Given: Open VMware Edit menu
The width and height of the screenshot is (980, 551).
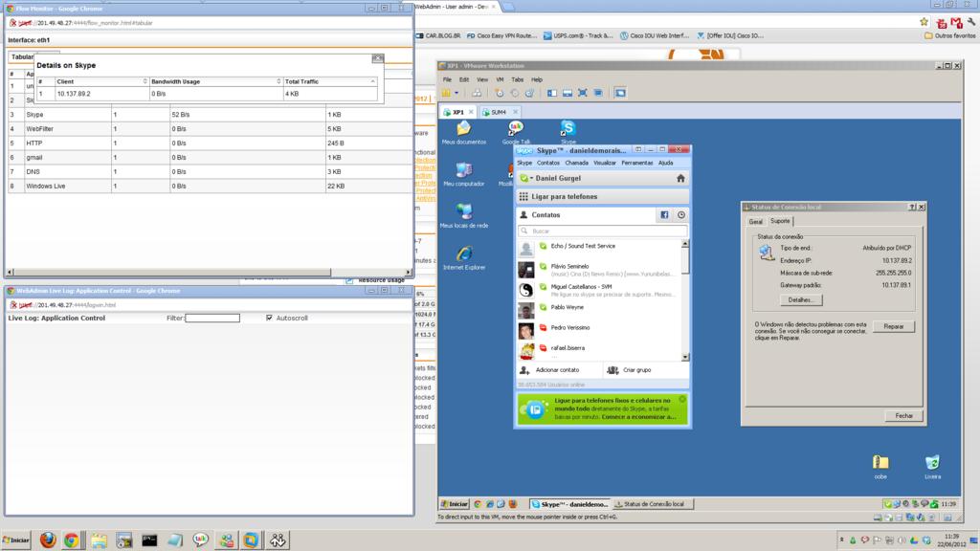Looking at the screenshot, I should point(464,80).
